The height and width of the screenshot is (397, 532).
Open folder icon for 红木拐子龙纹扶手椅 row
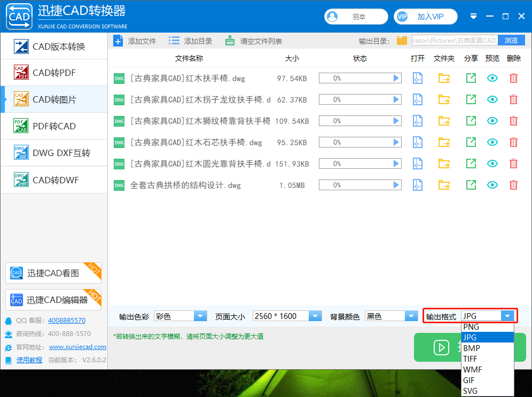point(444,99)
